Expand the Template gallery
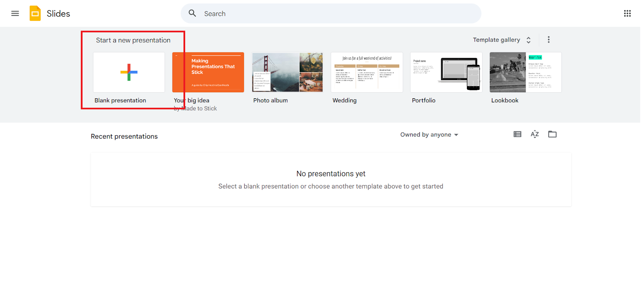 [502, 40]
